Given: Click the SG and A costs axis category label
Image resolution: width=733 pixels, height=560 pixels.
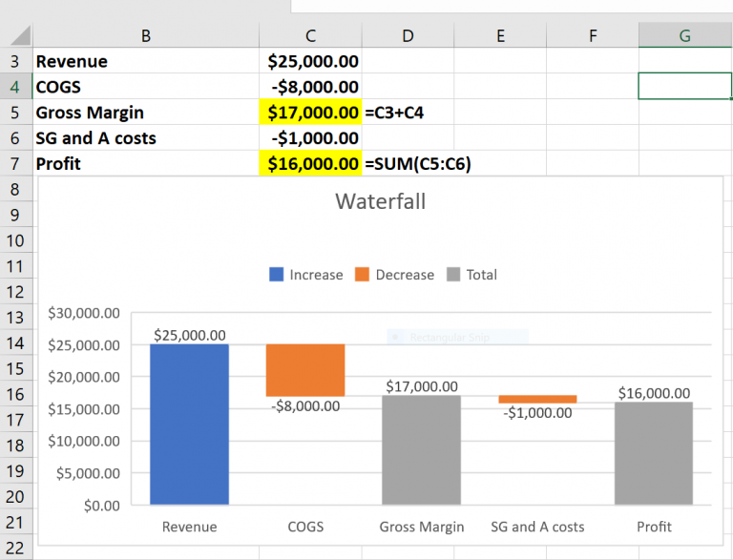Looking at the screenshot, I should (x=537, y=527).
